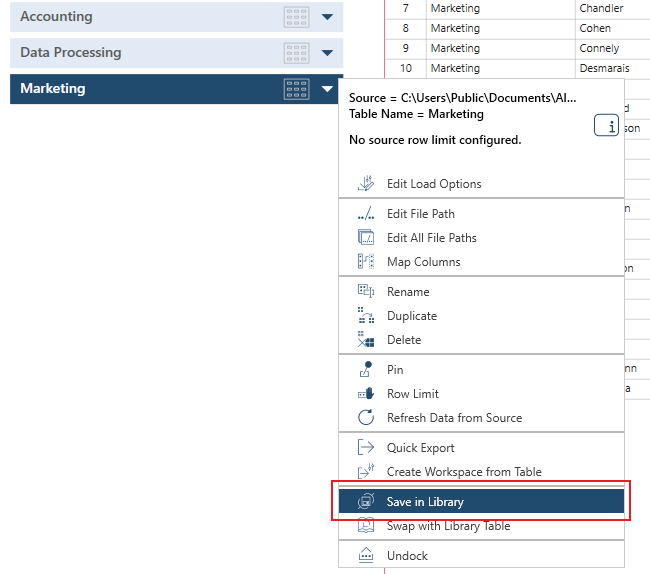Click the Delete icon in menu
Screen dimensions: 650x574
(366, 339)
